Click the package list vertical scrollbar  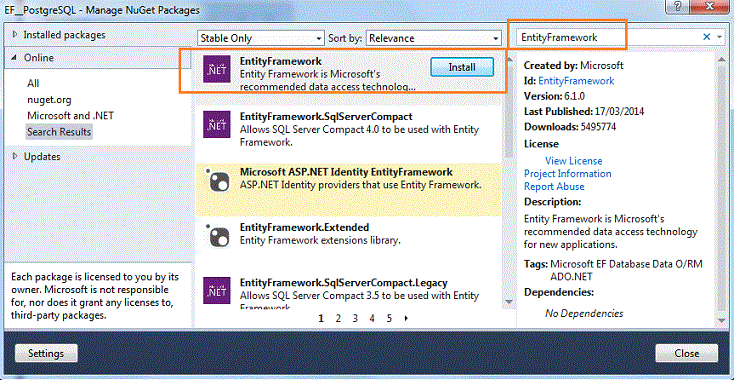point(508,180)
